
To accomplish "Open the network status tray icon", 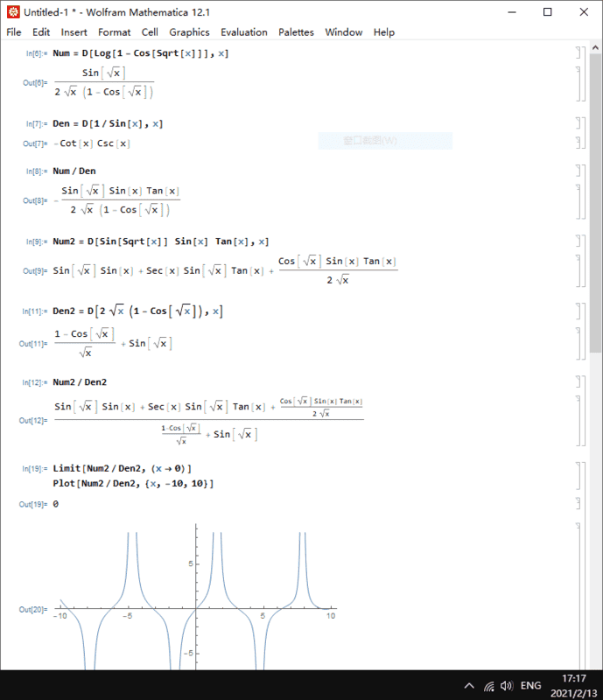I will pyautogui.click(x=487, y=685).
